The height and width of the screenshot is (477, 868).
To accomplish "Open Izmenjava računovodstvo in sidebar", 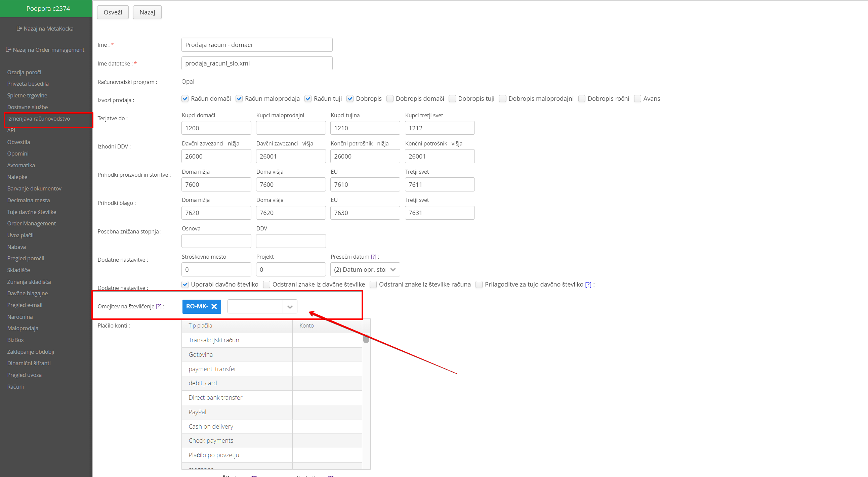I will point(39,119).
